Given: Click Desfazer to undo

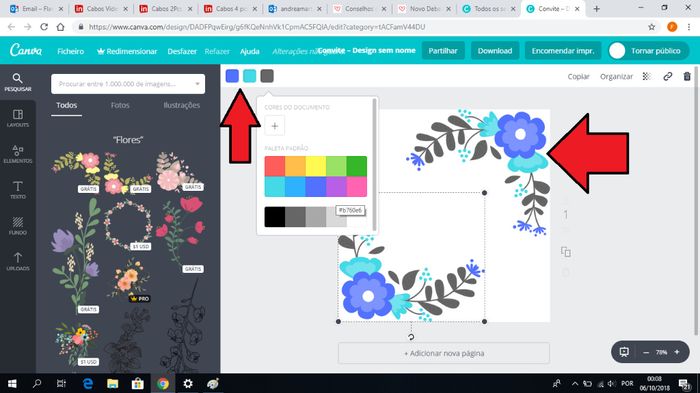Looking at the screenshot, I should pyautogui.click(x=182, y=51).
